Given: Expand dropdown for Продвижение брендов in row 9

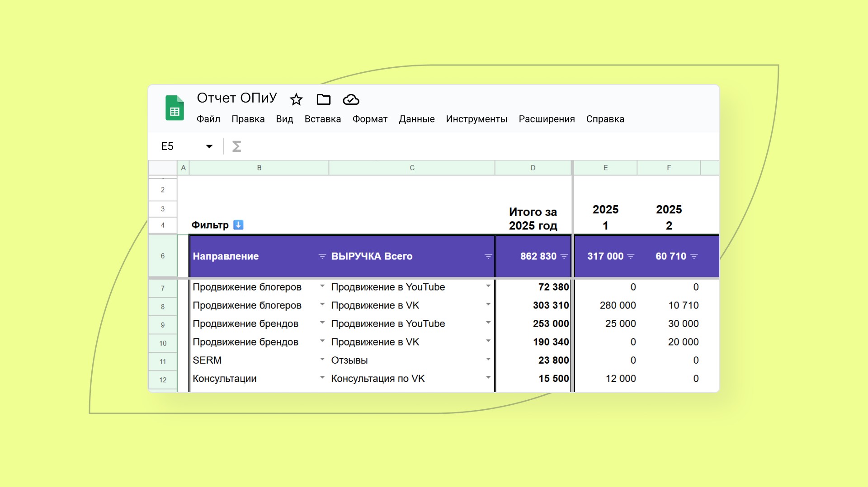Looking at the screenshot, I should tap(322, 323).
